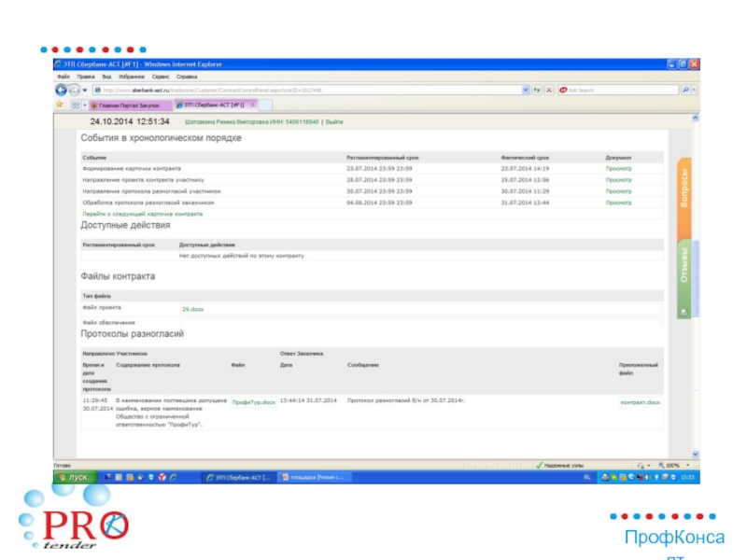
Task: Open Просмотр for Обработка протокола разногласий заказчиком
Action: [618, 203]
